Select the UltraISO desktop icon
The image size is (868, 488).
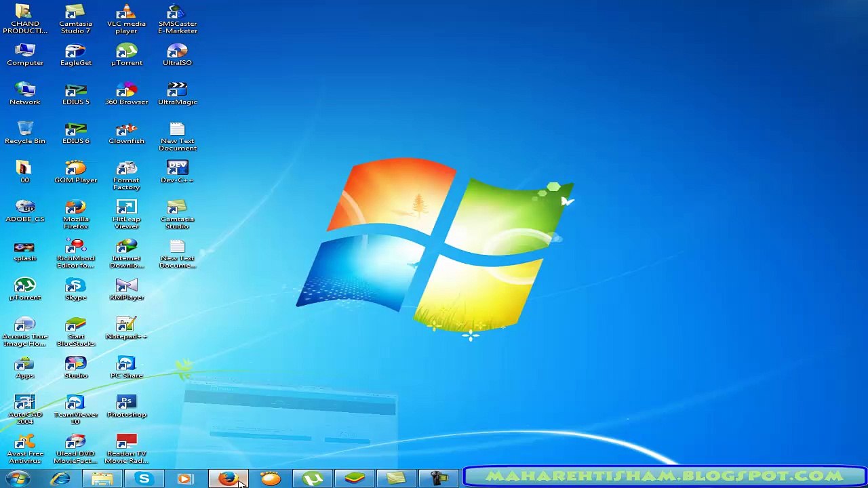[177, 55]
